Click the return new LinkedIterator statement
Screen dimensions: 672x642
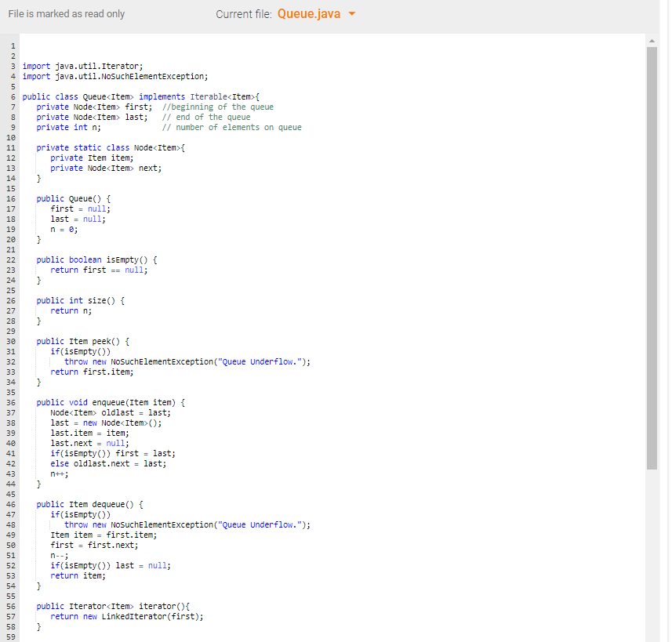[x=125, y=616]
